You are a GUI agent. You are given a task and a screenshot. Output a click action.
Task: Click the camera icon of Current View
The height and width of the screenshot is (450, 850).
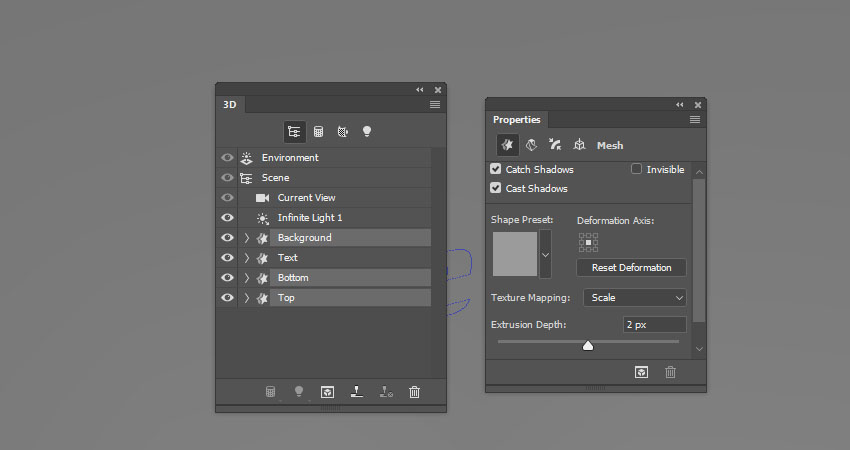pos(262,198)
